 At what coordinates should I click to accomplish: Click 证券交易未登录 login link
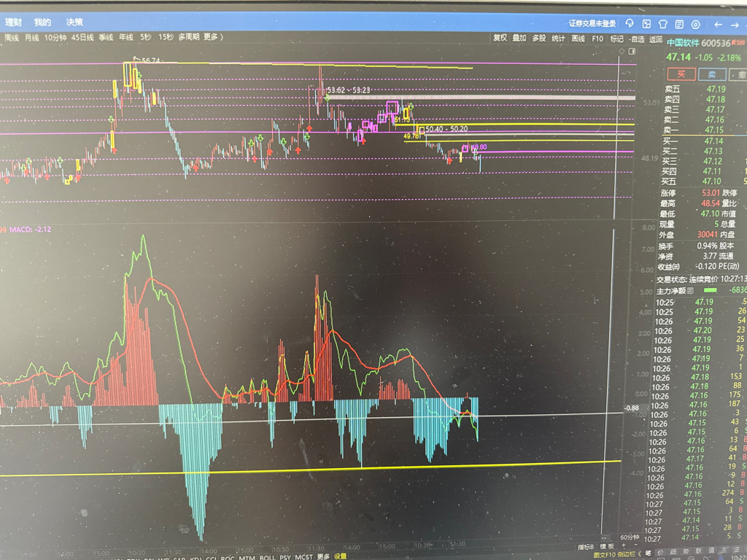[x=592, y=23]
